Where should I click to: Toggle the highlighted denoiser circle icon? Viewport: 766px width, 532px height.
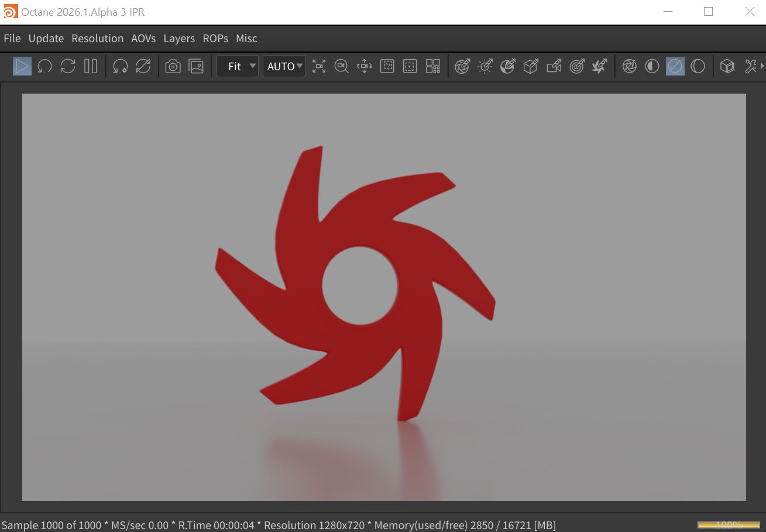[675, 66]
